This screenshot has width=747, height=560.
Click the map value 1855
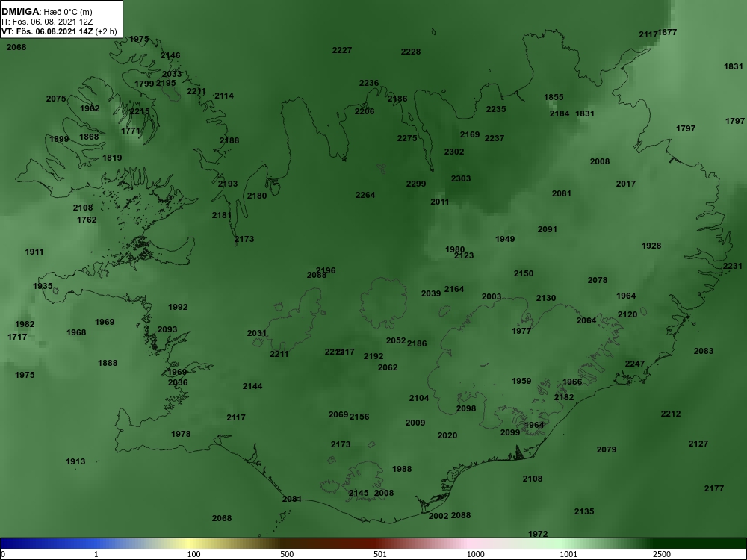(x=554, y=97)
